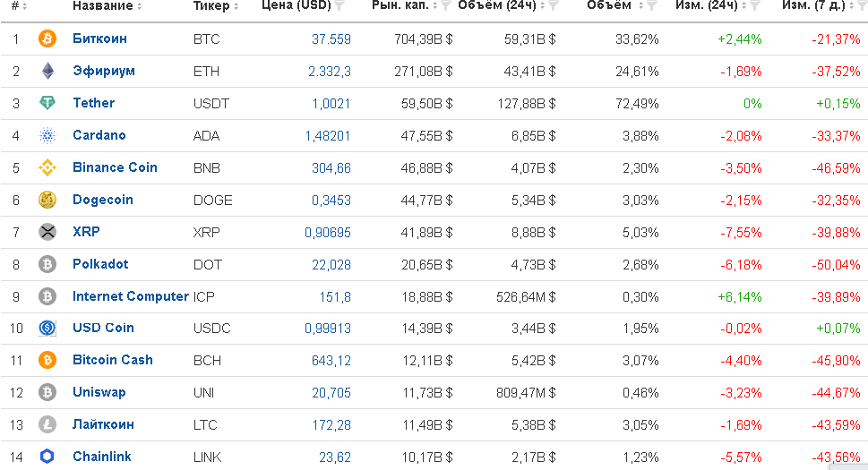
Task: Select ticker text DOGE
Action: pyautogui.click(x=212, y=201)
